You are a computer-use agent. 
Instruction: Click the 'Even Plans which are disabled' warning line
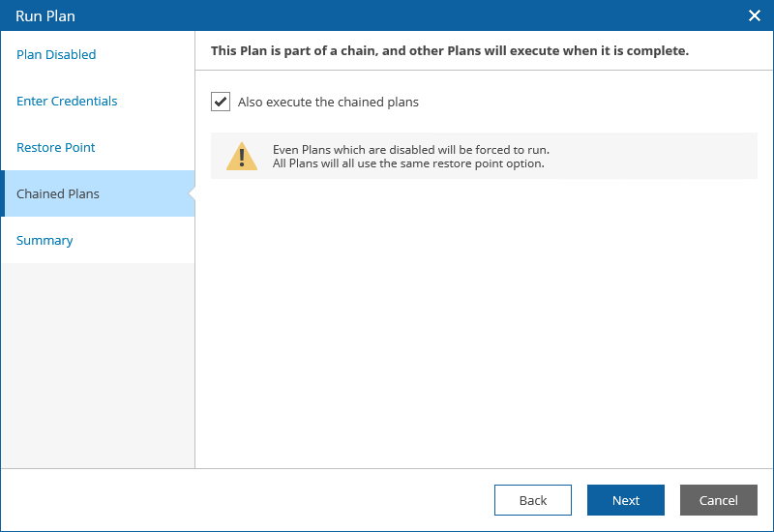click(x=411, y=150)
